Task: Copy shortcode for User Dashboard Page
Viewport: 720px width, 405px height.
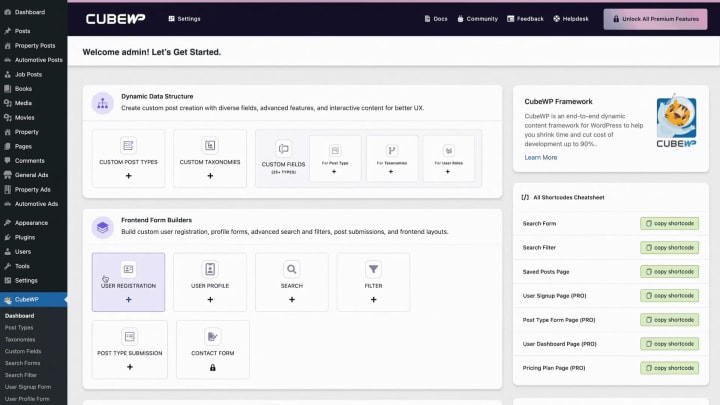Action: (x=669, y=344)
